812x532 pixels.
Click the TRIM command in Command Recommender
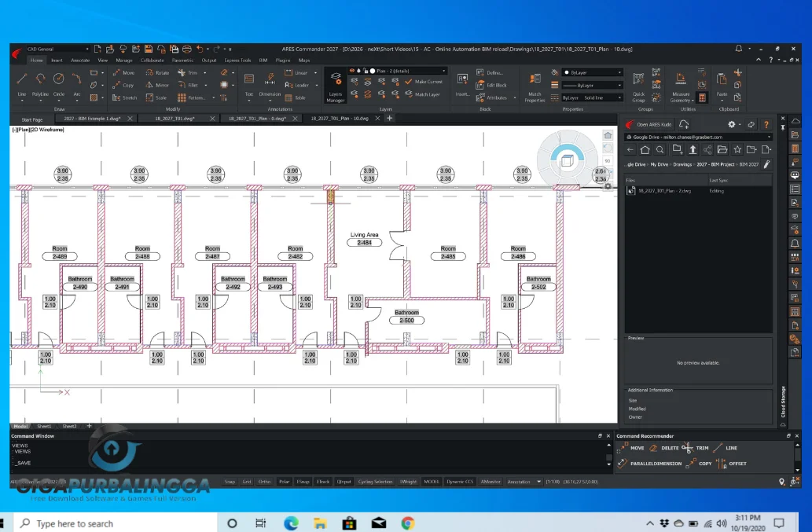coord(696,448)
